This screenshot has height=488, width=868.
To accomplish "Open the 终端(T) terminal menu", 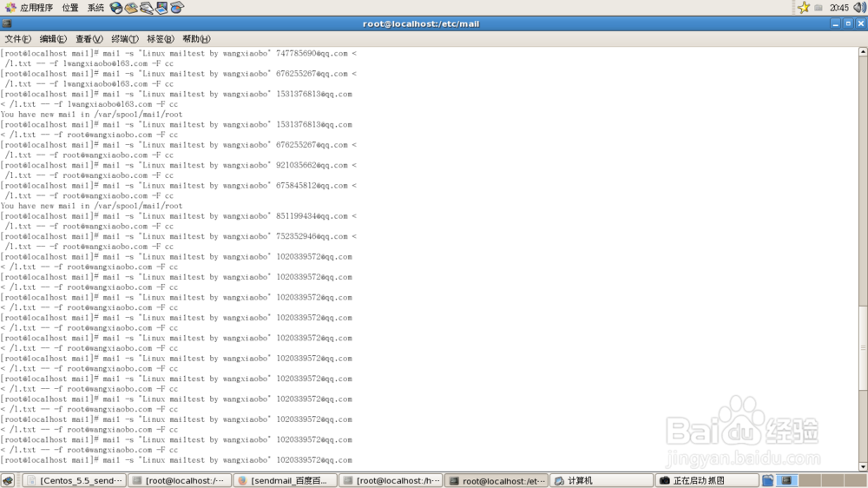I will [x=124, y=39].
